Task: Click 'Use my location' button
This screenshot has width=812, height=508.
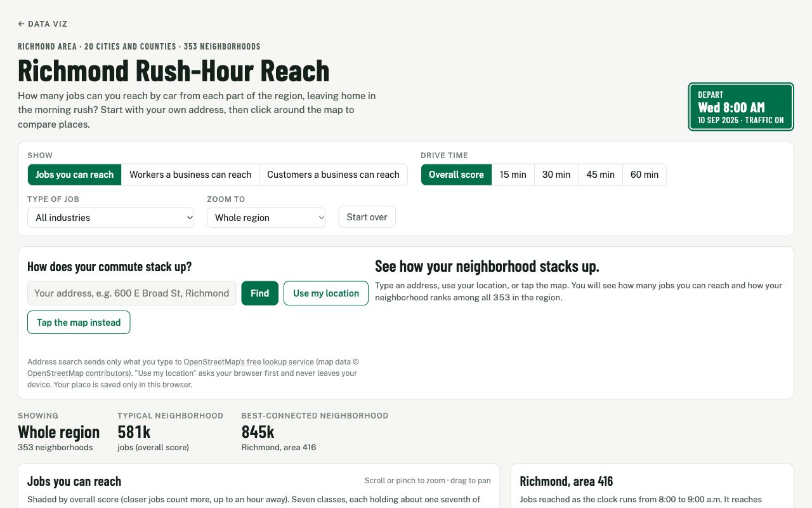Action: coord(326,293)
